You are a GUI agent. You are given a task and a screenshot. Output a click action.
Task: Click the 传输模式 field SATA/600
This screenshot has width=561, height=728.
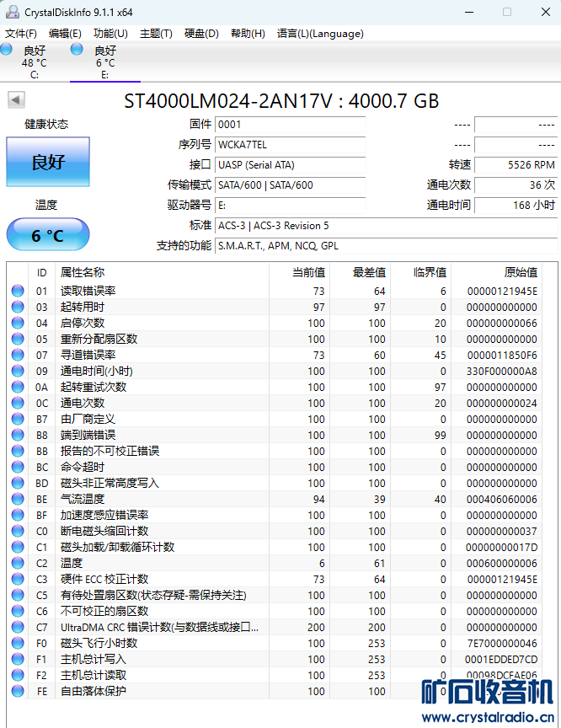(291, 185)
